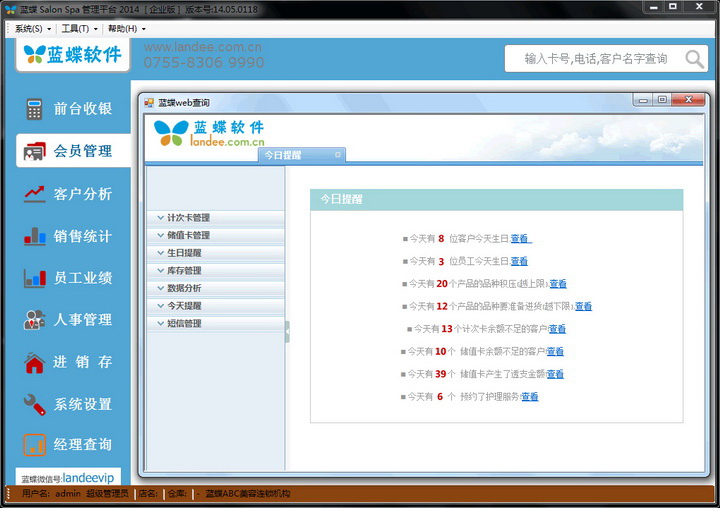Maximize the 蓝蝶web查询 window
This screenshot has height=508, width=720.
pyautogui.click(x=662, y=100)
